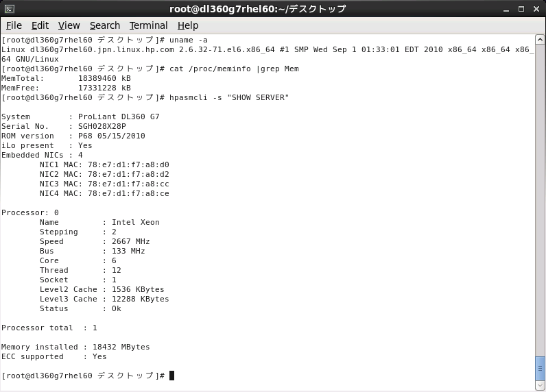Click the ProLiant DL360 G7 system name

[119, 117]
